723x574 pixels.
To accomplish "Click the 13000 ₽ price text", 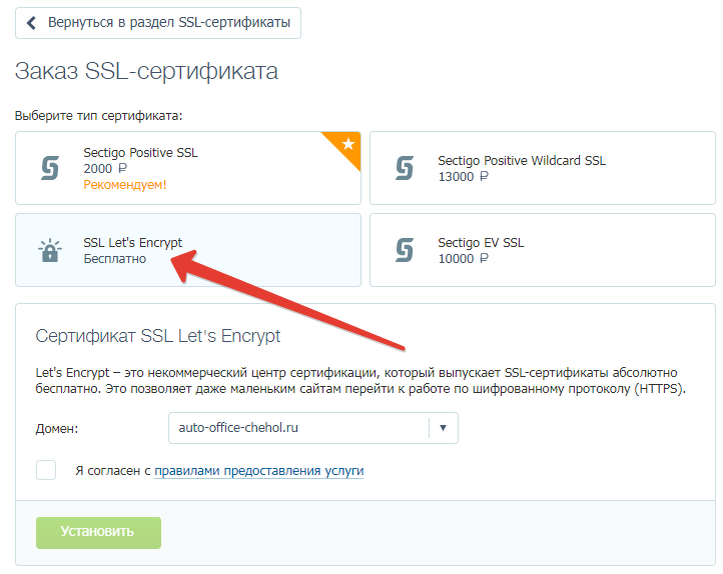I will [x=463, y=177].
